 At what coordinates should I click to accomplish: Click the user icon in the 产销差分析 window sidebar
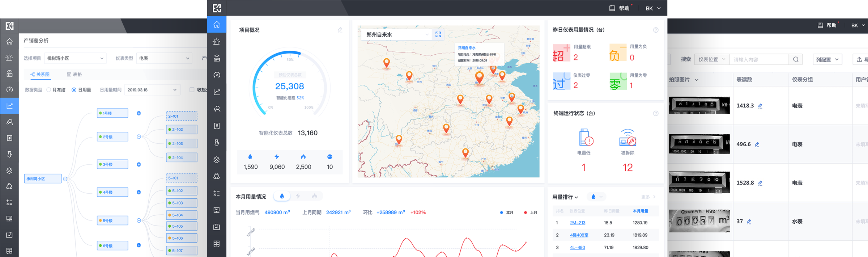[x=9, y=122]
